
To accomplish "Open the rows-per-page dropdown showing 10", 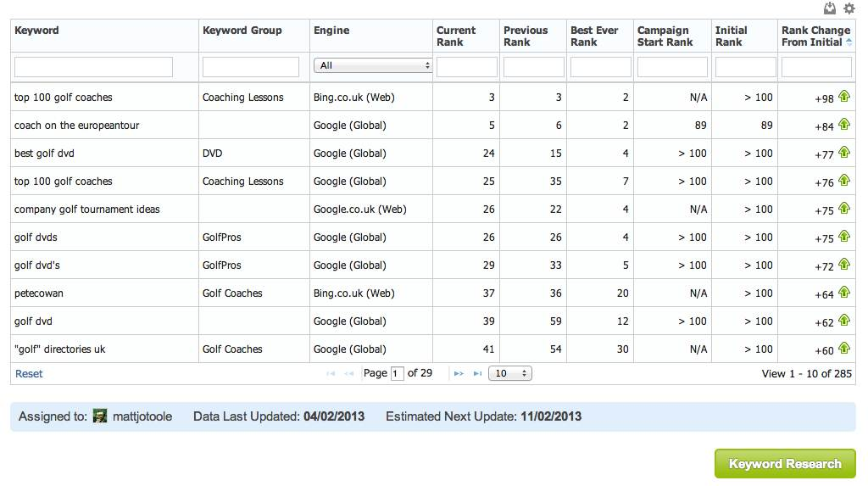I will pos(509,373).
